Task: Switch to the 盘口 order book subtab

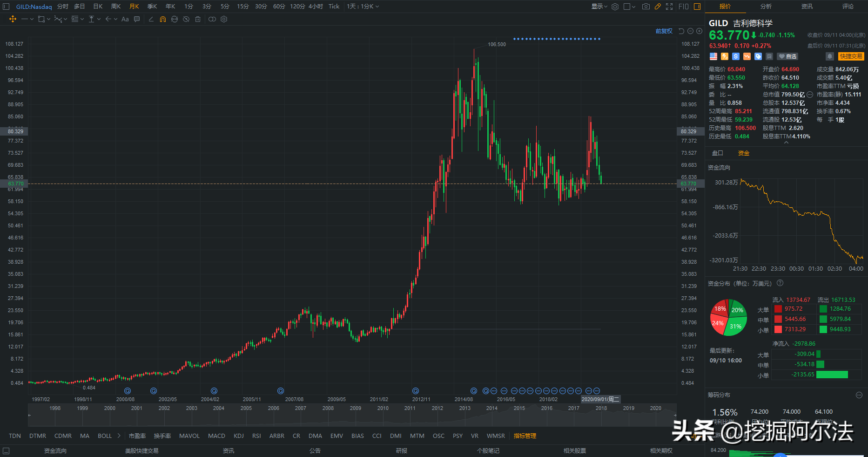Action: (x=718, y=153)
